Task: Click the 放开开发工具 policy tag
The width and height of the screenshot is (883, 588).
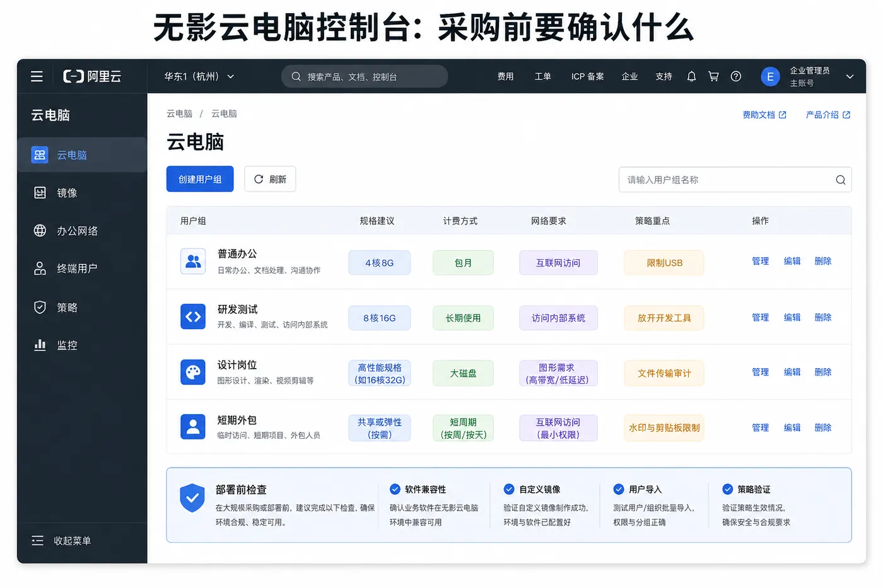Action: coord(664,318)
